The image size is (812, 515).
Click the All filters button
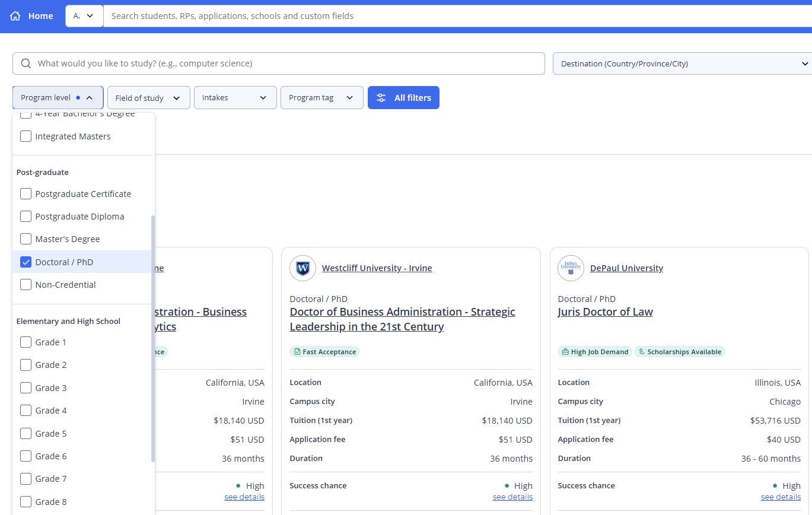click(403, 98)
